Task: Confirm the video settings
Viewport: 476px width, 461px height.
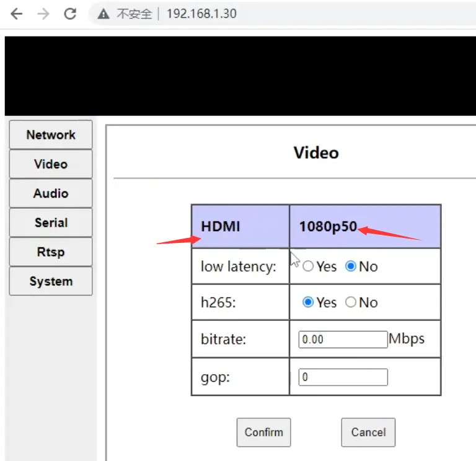Action: (263, 432)
